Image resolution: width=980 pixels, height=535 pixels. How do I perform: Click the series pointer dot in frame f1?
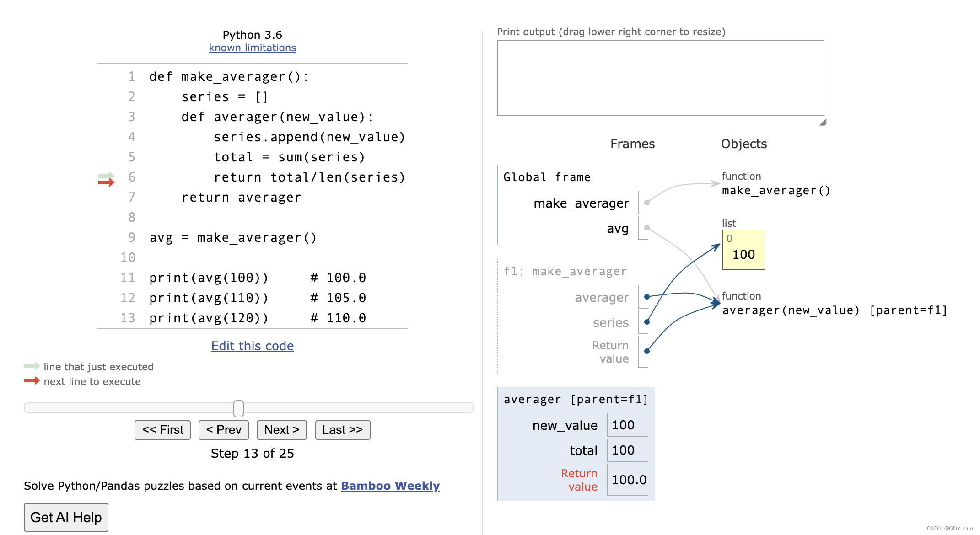tap(647, 322)
